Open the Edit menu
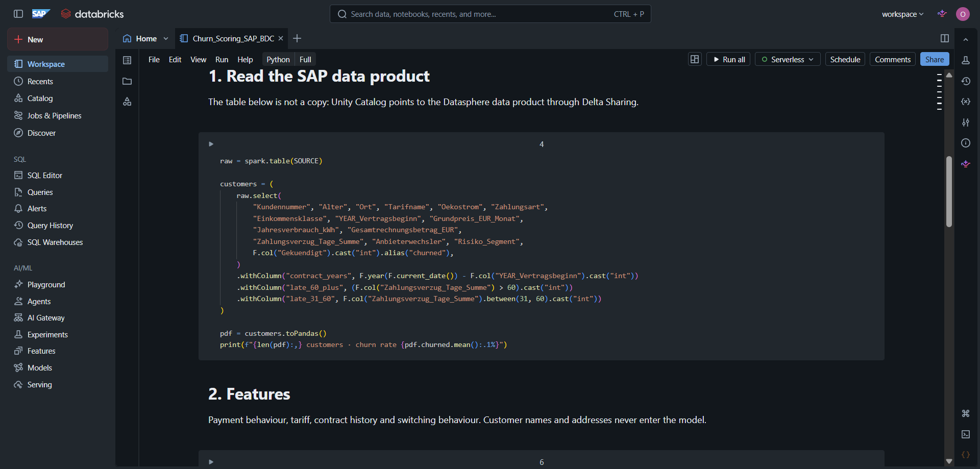 pos(175,59)
